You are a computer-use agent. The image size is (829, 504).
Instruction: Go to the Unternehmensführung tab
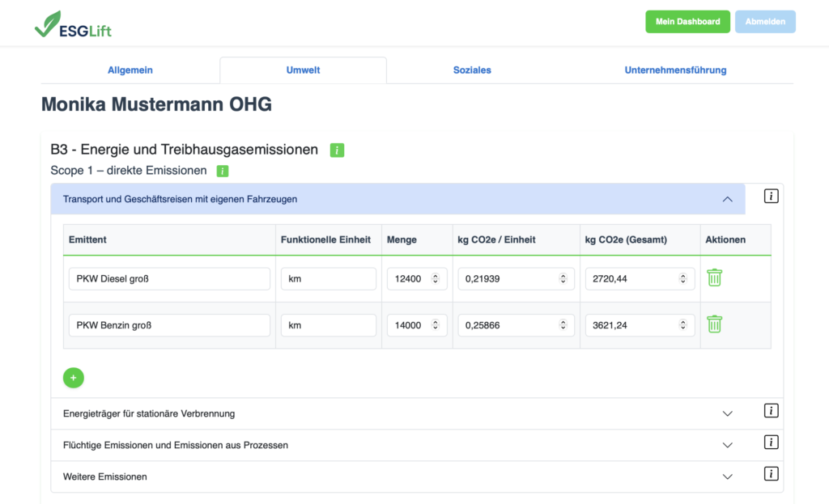tap(675, 70)
